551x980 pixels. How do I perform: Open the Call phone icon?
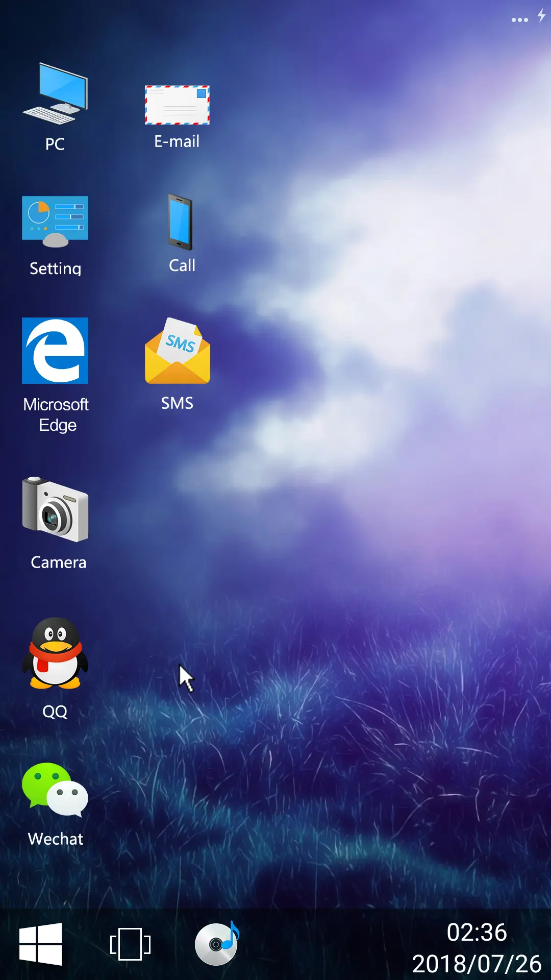click(181, 222)
